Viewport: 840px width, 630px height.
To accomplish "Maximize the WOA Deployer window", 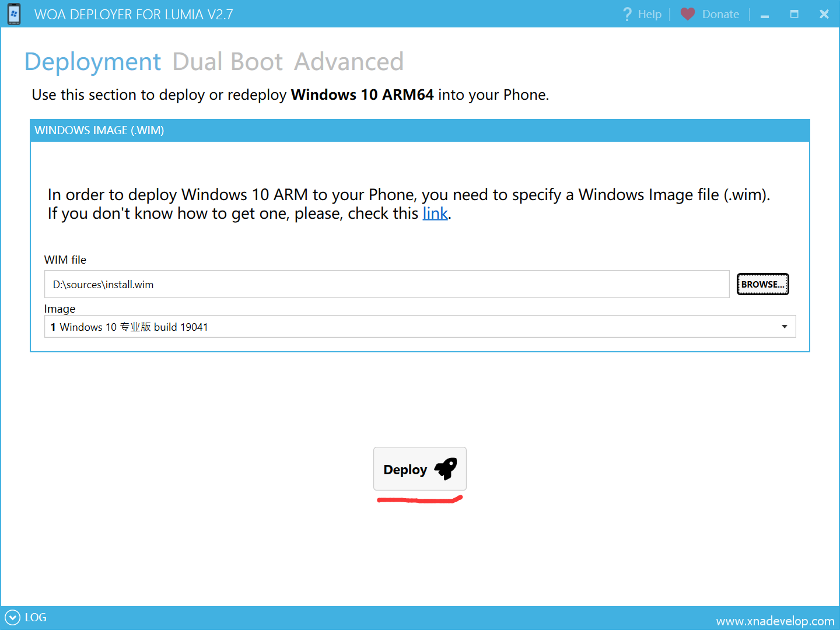I will (794, 14).
